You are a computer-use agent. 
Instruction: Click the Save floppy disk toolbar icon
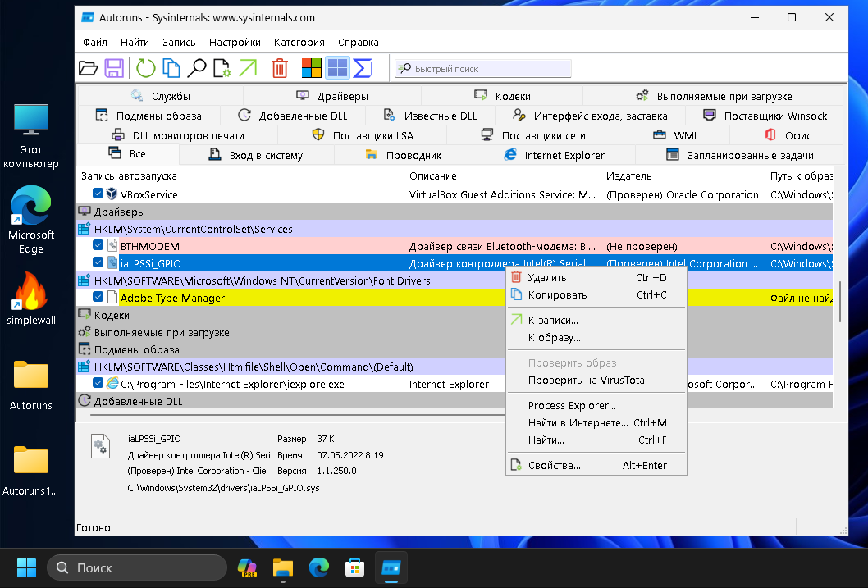click(114, 69)
